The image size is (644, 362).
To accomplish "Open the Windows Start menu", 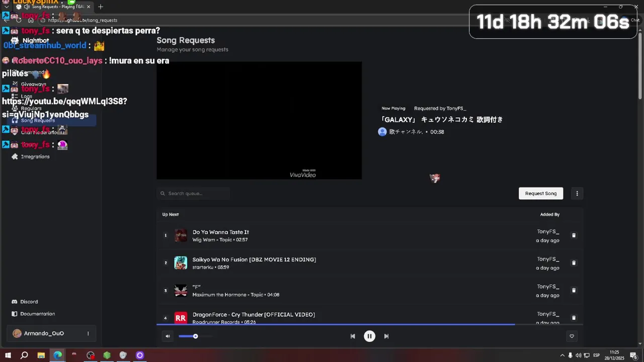I will point(8,355).
